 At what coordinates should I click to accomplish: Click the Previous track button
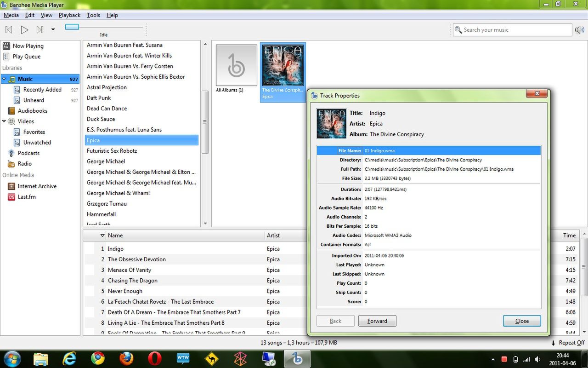coord(9,29)
